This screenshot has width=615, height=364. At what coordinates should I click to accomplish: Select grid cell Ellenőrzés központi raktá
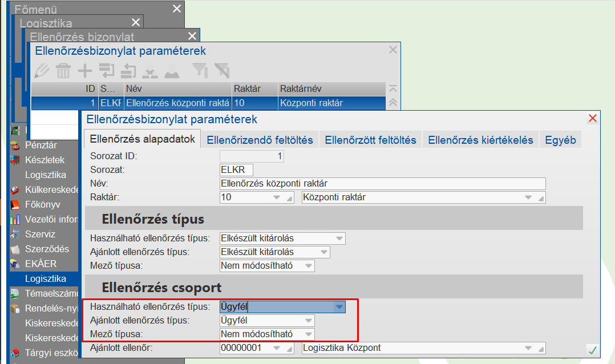[x=177, y=103]
